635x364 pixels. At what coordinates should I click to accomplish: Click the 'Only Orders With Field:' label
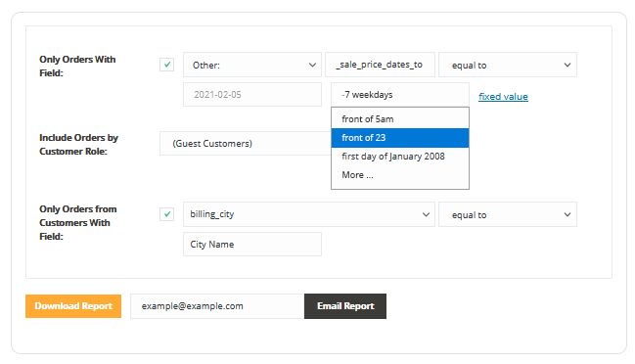pos(77,66)
